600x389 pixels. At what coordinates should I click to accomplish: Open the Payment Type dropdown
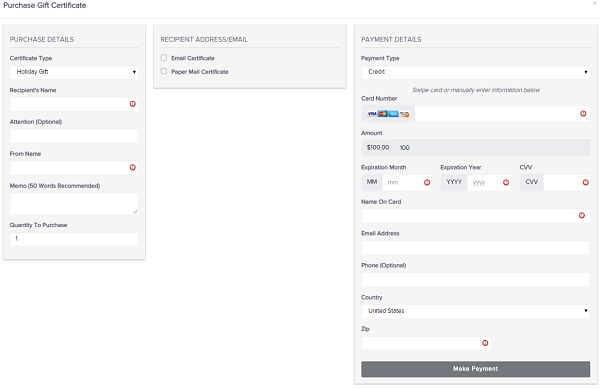476,72
